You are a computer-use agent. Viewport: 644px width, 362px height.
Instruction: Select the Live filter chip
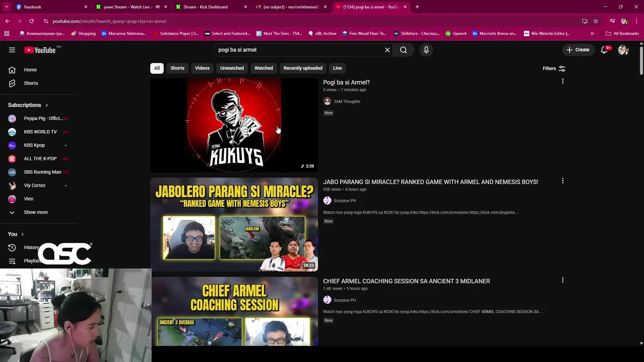(x=337, y=68)
